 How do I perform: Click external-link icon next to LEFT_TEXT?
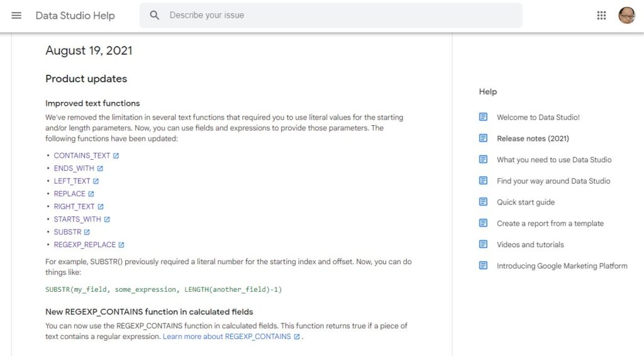tap(96, 181)
